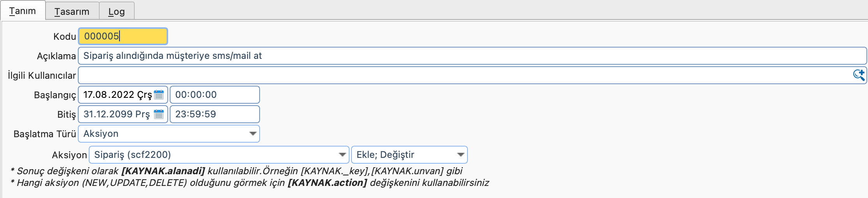The height and width of the screenshot is (198, 868).
Task: Click the KAYNAK.alanadi hint text line
Action: pyautogui.click(x=236, y=171)
